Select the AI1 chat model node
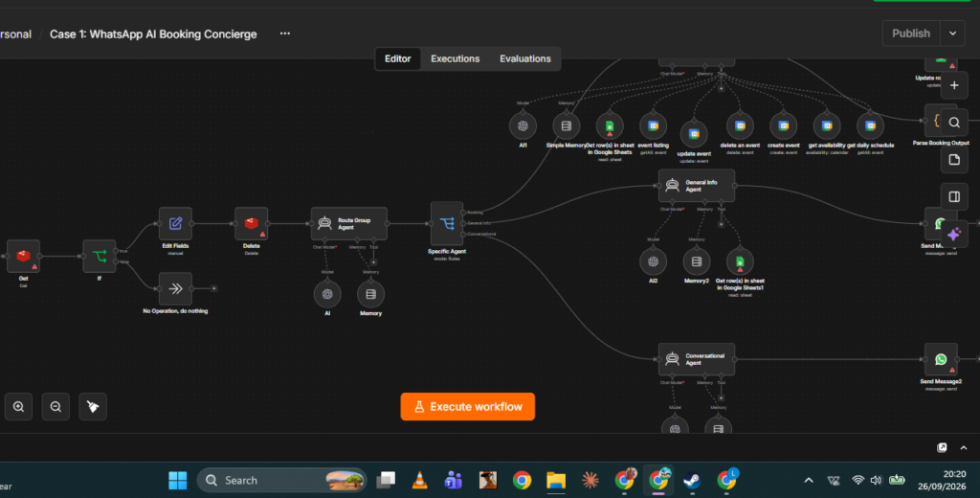Image resolution: width=980 pixels, height=498 pixels. click(x=523, y=125)
